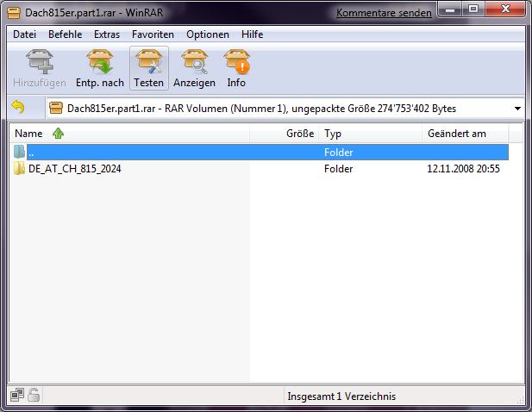This screenshot has width=532, height=412.
Task: Open the Optionen menu
Action: 208,34
